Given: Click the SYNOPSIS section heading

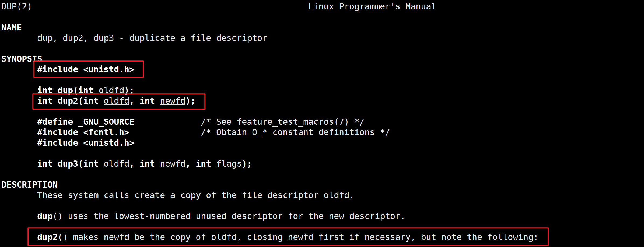Looking at the screenshot, I should (22, 59).
